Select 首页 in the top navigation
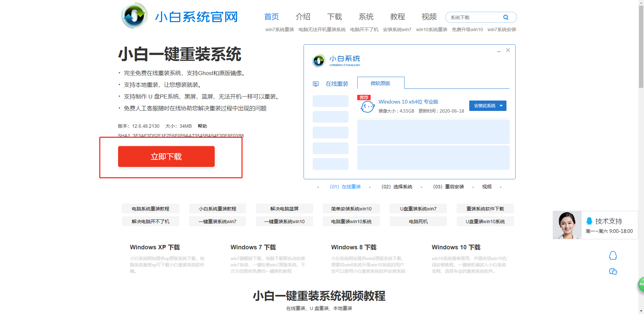This screenshot has height=314, width=644. [271, 16]
